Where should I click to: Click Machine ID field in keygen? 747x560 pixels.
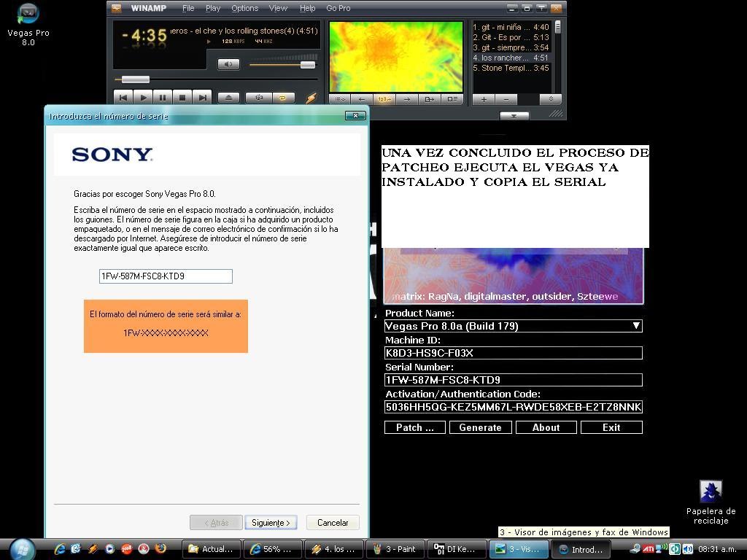pyautogui.click(x=513, y=353)
